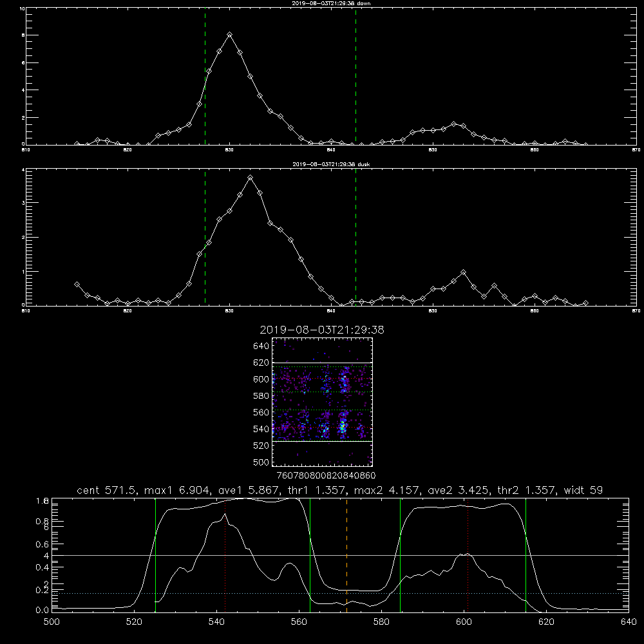Click the x-axis label 640 on bottom plot
The width and height of the screenshot is (644, 644).
coord(629,621)
